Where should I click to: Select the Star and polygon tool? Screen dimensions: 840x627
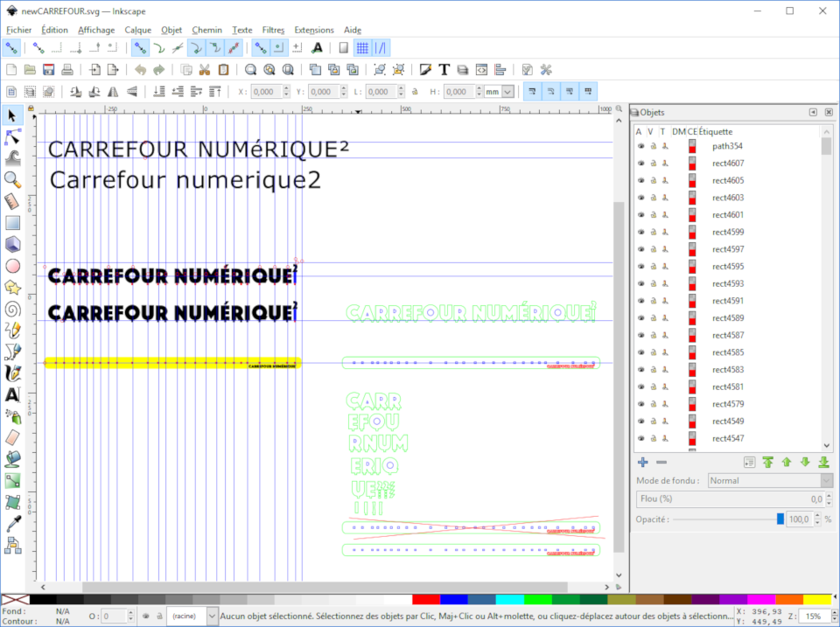coord(12,287)
